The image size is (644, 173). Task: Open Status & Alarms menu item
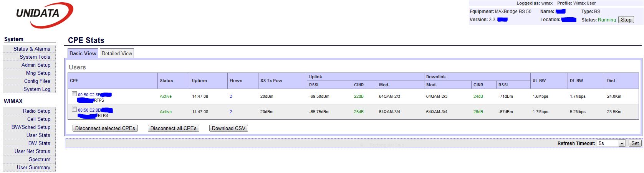(32, 49)
